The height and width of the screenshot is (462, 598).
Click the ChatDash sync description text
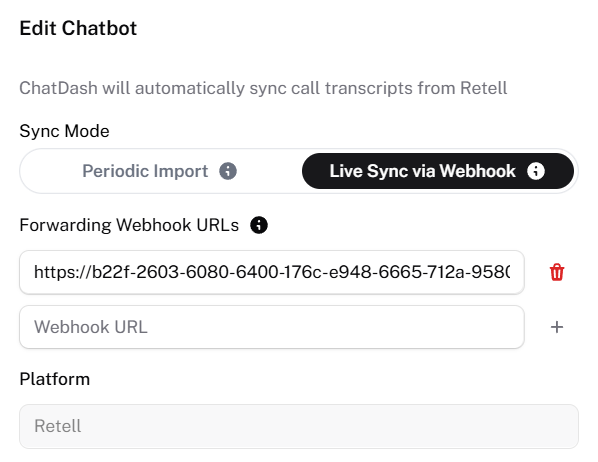click(x=263, y=88)
